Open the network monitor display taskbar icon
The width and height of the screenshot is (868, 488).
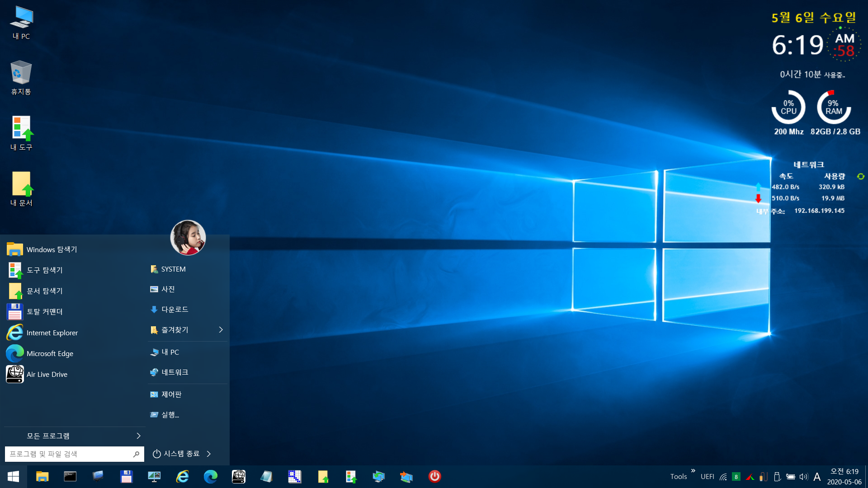(154, 476)
